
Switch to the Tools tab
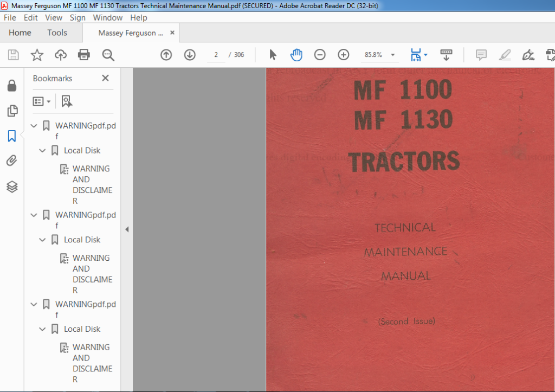point(57,33)
